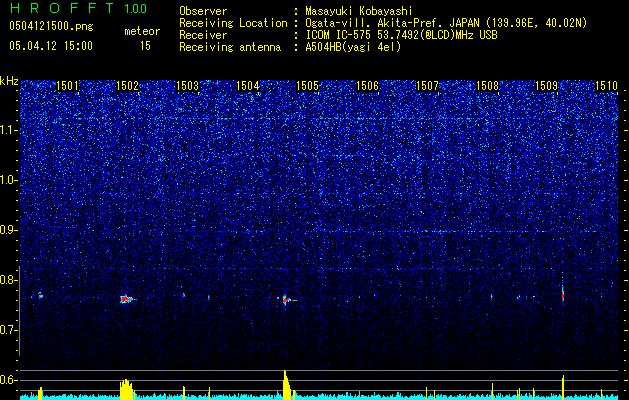This screenshot has width=629, height=400.
Task: Click the 'Receiving antenna' label
Action: 230,47
